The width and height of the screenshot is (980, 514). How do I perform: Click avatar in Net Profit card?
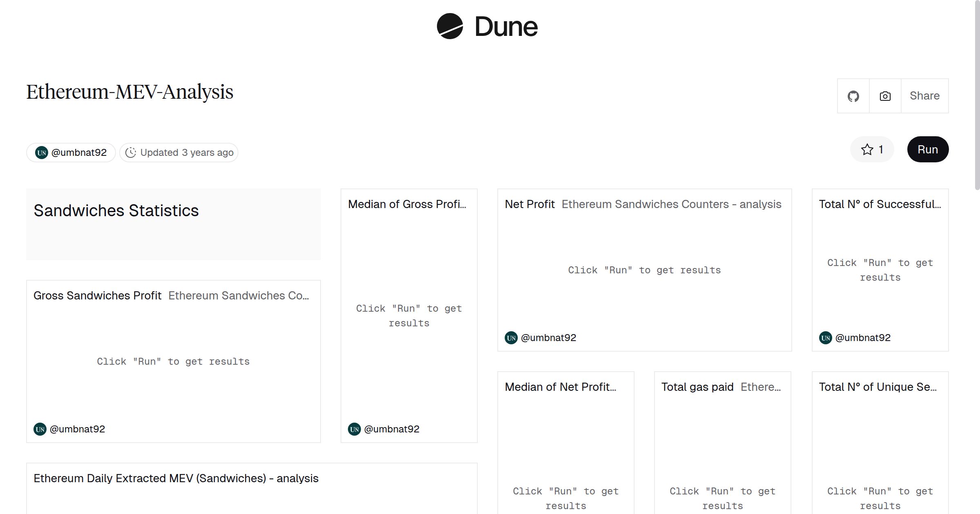coord(511,338)
